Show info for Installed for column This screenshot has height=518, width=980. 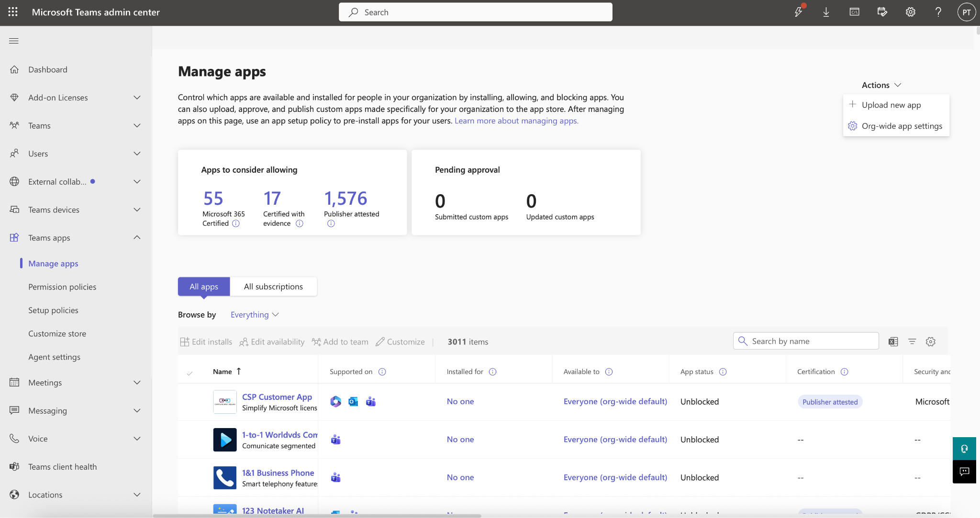[493, 372]
